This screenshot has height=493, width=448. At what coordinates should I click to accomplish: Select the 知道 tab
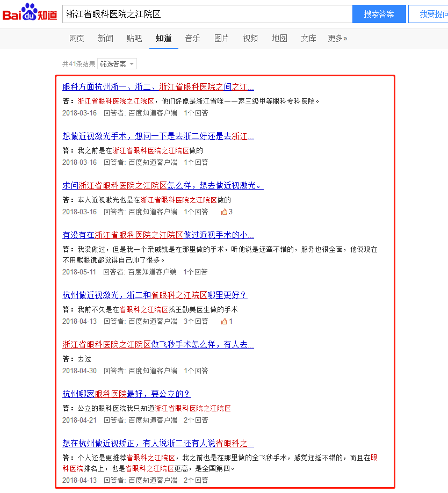coord(163,38)
